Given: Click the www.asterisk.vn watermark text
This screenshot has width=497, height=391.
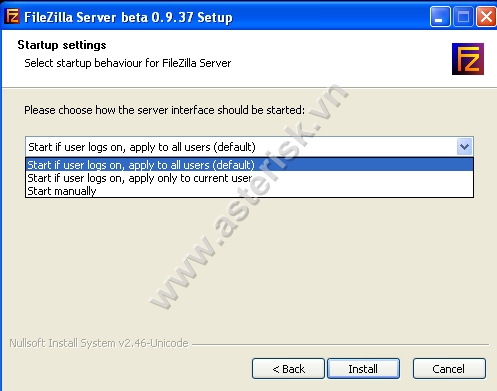Looking at the screenshot, I should [248, 197].
